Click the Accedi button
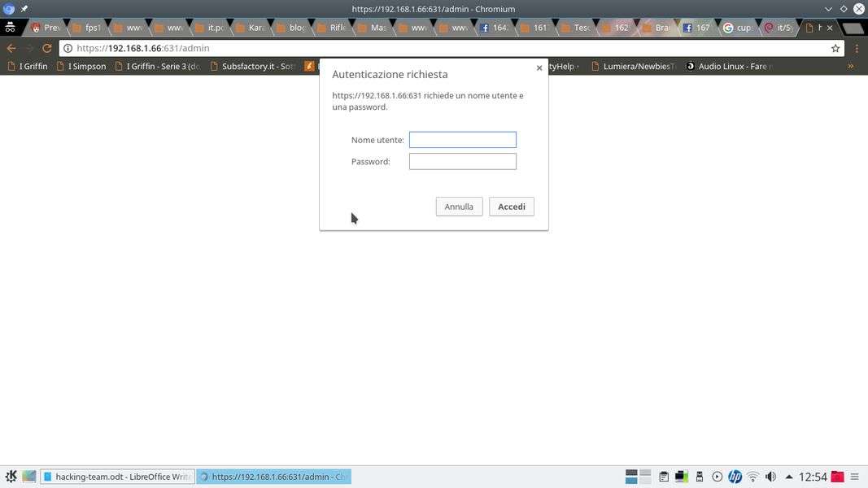Screen dimensions: 868x488 coord(511,207)
